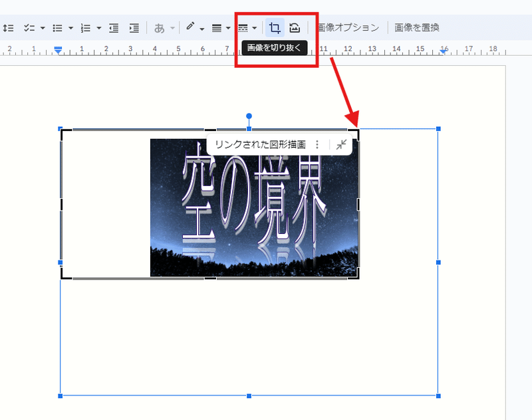Click the checklist icon

(29, 28)
